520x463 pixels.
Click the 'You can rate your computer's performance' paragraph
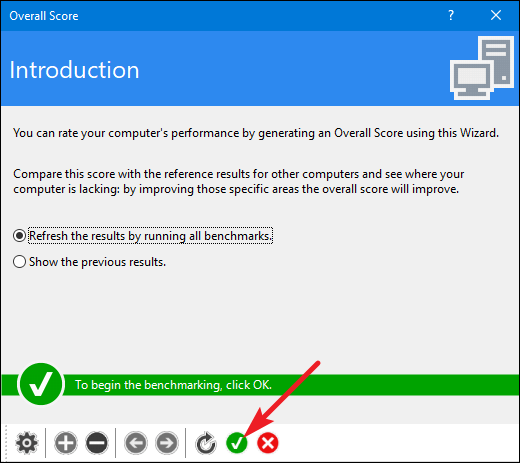pos(256,133)
